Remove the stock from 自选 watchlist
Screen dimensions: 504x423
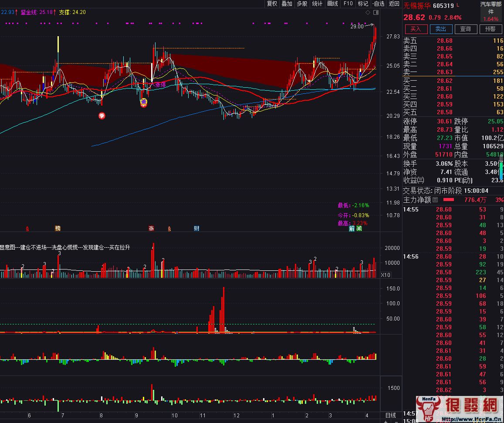pos(378,3)
